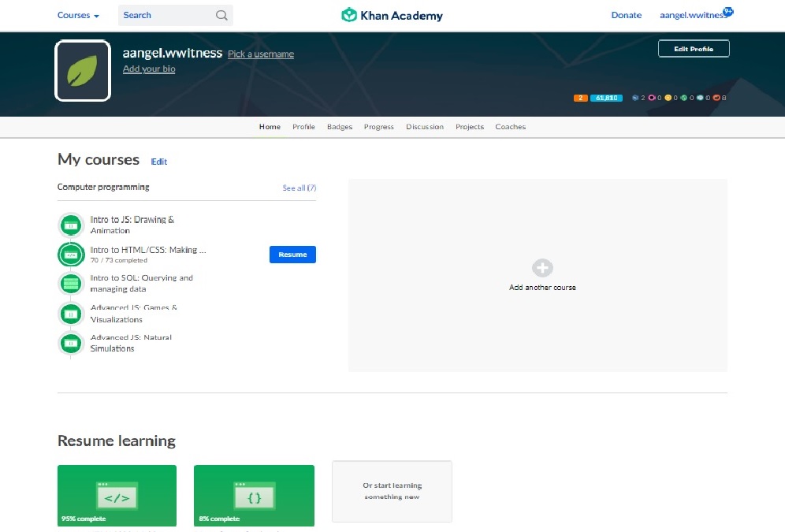785x532 pixels.
Task: Click Edit next to My courses
Action: point(159,161)
